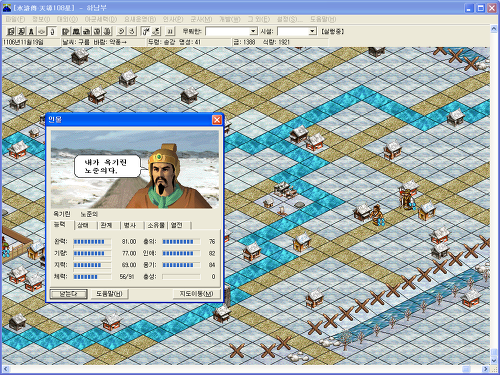This screenshot has height=375, width=500.
Task: Click the vertical scrollbar down arrow
Action: (494, 361)
